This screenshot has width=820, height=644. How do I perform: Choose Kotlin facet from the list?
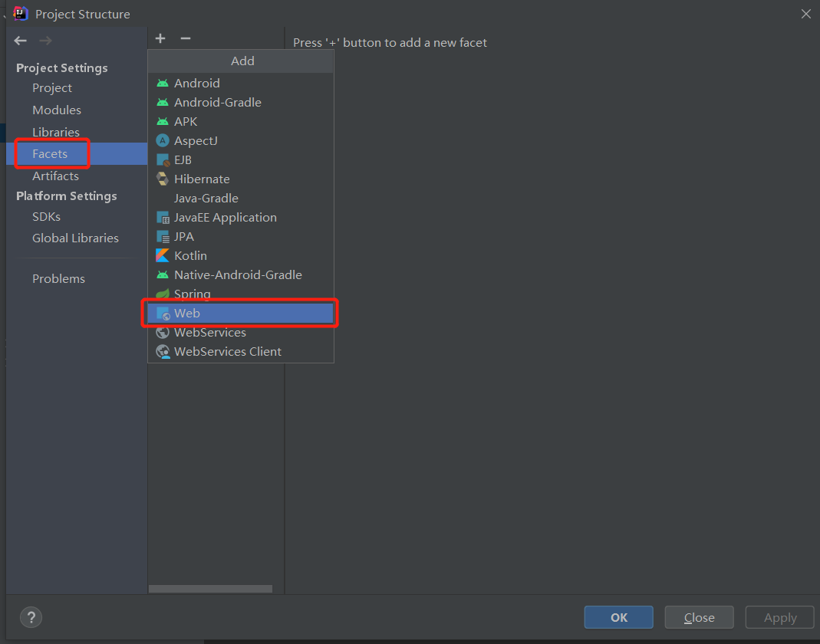241,255
